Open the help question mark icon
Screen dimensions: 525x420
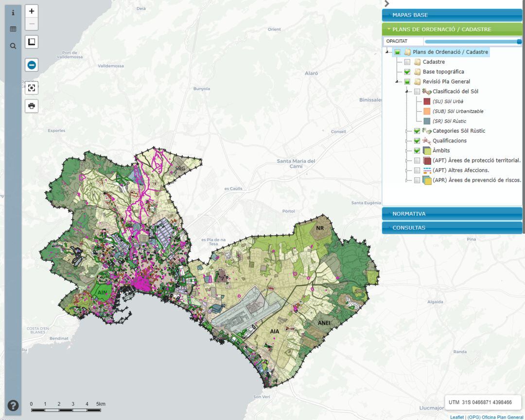click(x=13, y=405)
